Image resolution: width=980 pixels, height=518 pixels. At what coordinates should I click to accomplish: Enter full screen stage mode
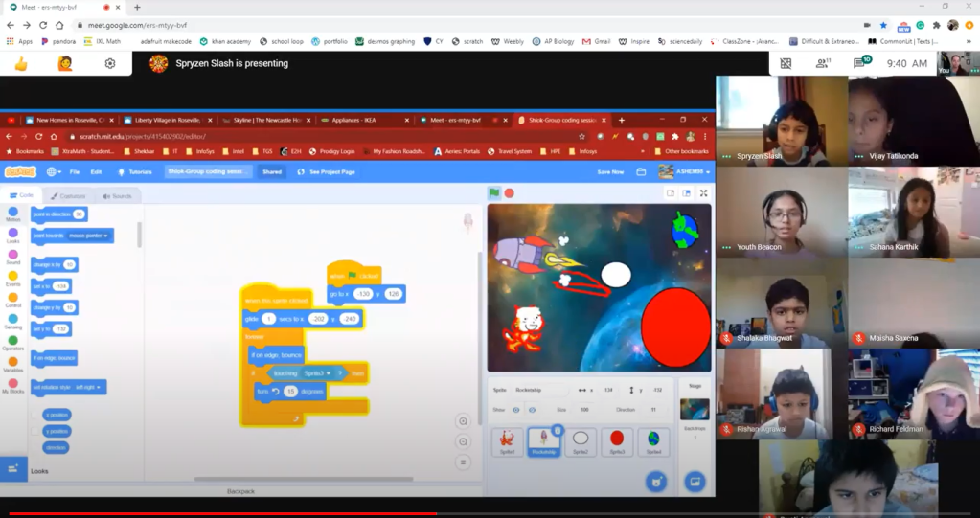[703, 192]
